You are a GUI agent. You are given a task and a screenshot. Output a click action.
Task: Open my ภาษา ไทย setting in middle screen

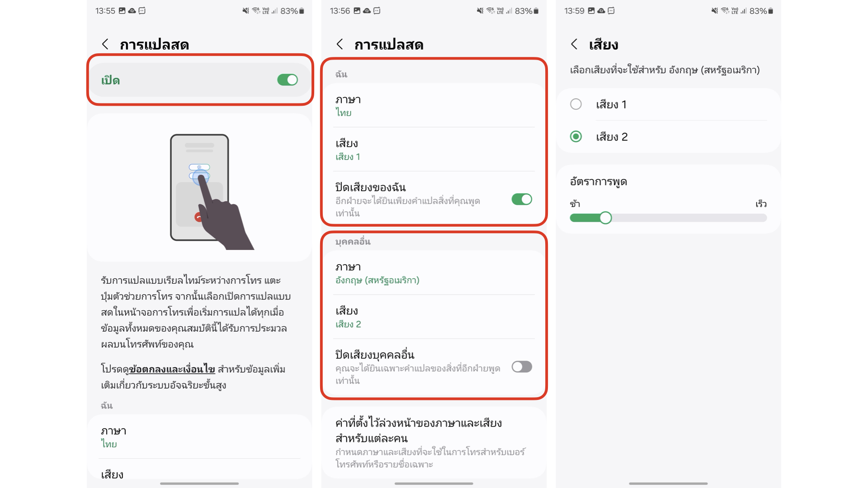point(434,106)
